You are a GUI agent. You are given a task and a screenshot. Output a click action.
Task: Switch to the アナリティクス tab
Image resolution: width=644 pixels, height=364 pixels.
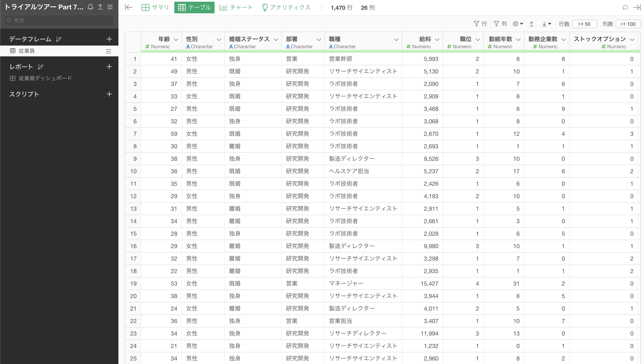(x=286, y=7)
